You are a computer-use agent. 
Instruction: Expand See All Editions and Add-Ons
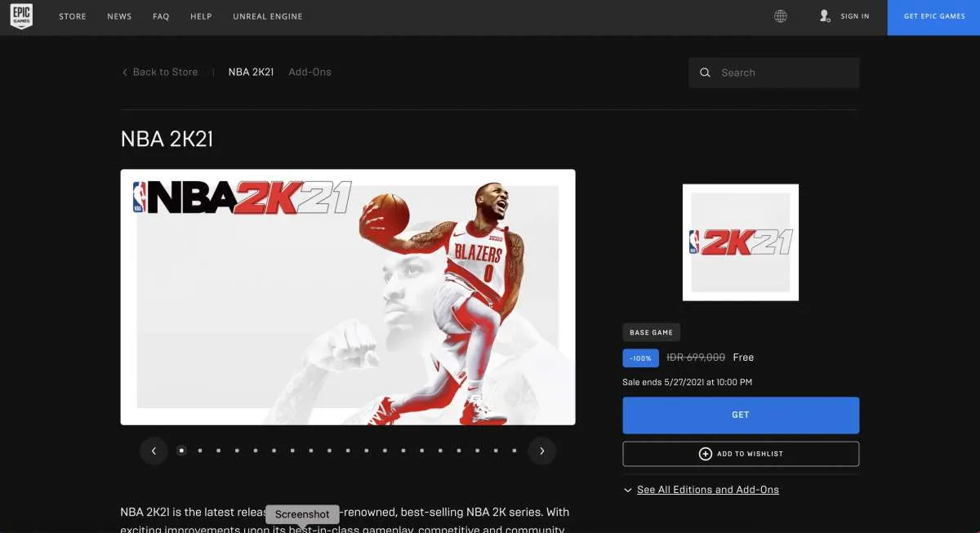[707, 490]
